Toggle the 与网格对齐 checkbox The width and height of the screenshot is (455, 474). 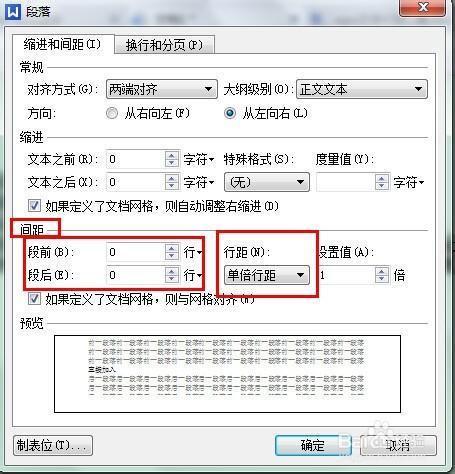tap(34, 299)
